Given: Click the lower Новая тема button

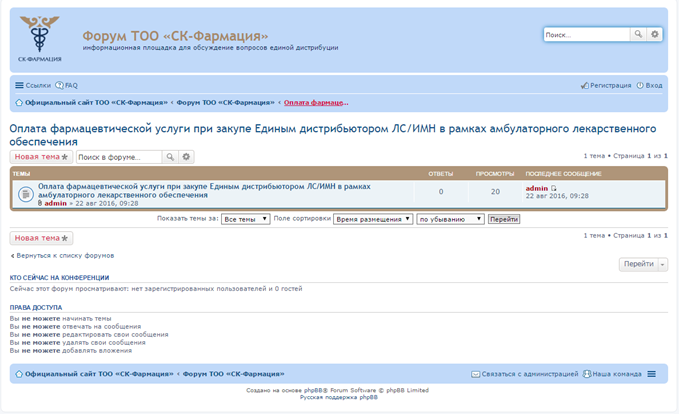Looking at the screenshot, I should [x=41, y=238].
